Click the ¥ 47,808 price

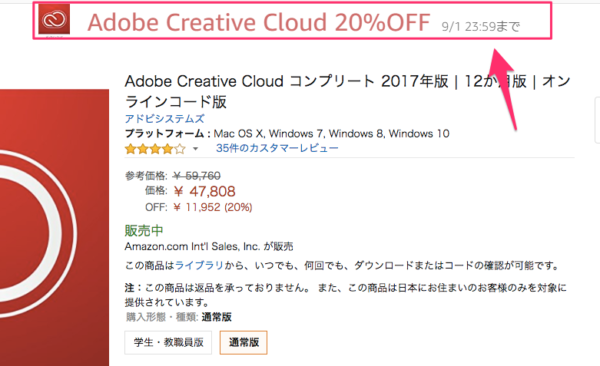204,191
